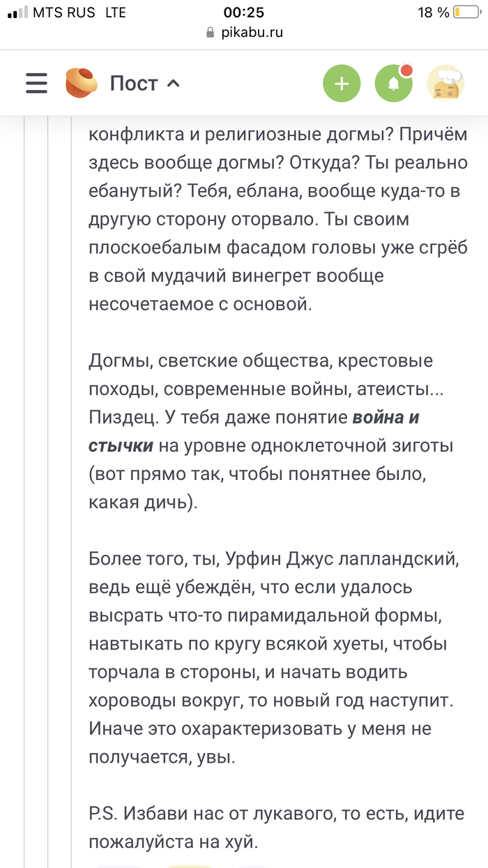This screenshot has width=488, height=868.
Task: Tap the pikabu.ru address bar
Action: [244, 32]
